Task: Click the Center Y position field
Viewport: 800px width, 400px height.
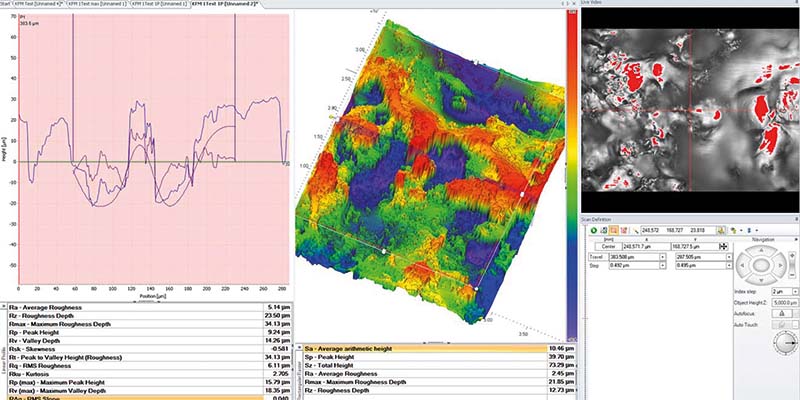Action: tap(694, 246)
